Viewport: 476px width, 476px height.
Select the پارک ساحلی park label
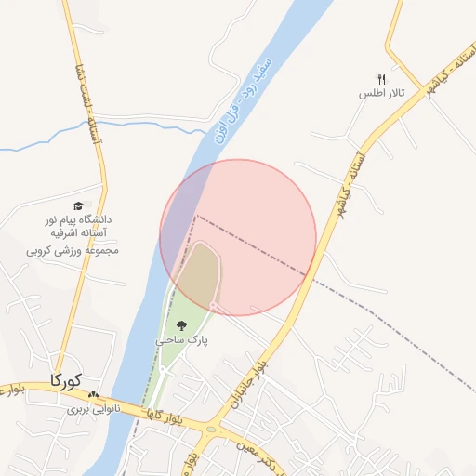click(181, 340)
